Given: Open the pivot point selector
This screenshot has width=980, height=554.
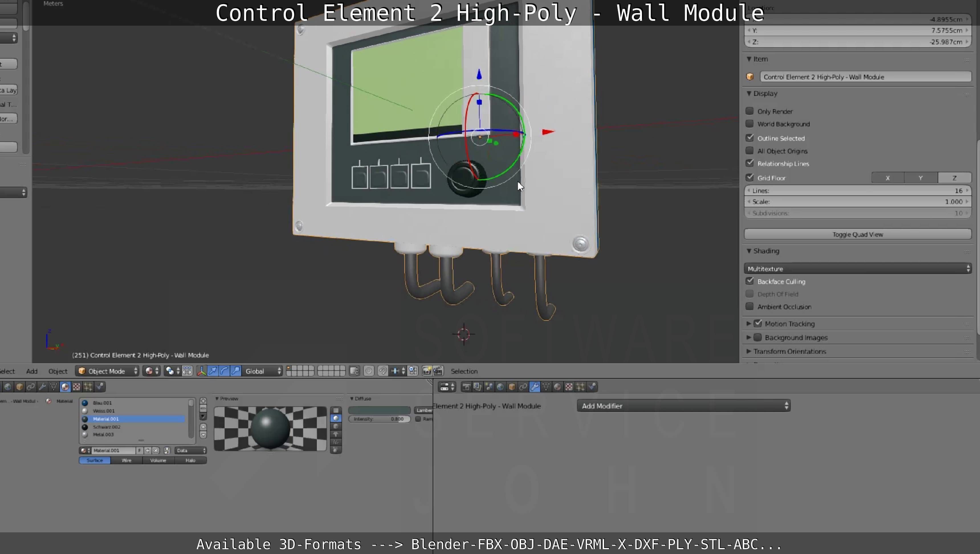Looking at the screenshot, I should [x=172, y=371].
